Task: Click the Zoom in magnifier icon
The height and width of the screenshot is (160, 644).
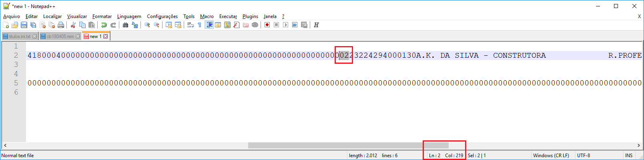Action: [147, 25]
